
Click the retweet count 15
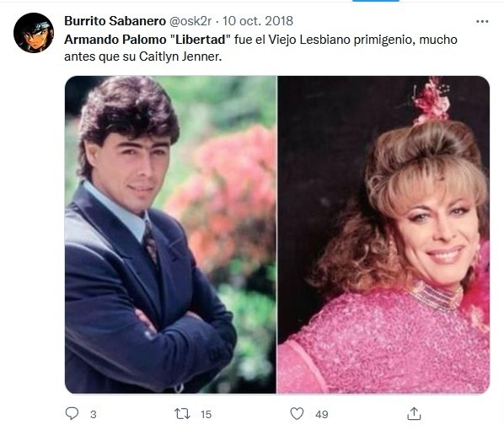tap(206, 414)
